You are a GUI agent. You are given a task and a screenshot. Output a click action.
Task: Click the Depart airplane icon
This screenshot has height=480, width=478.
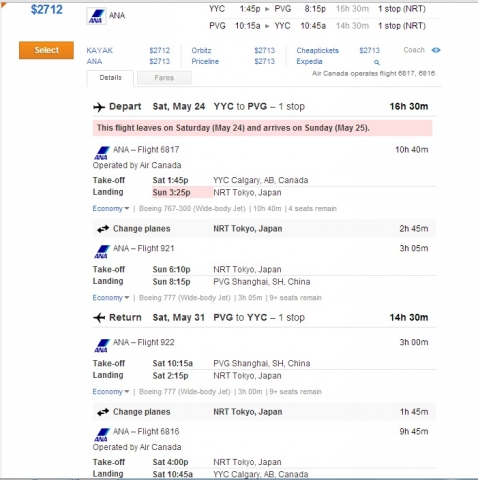[x=99, y=107]
